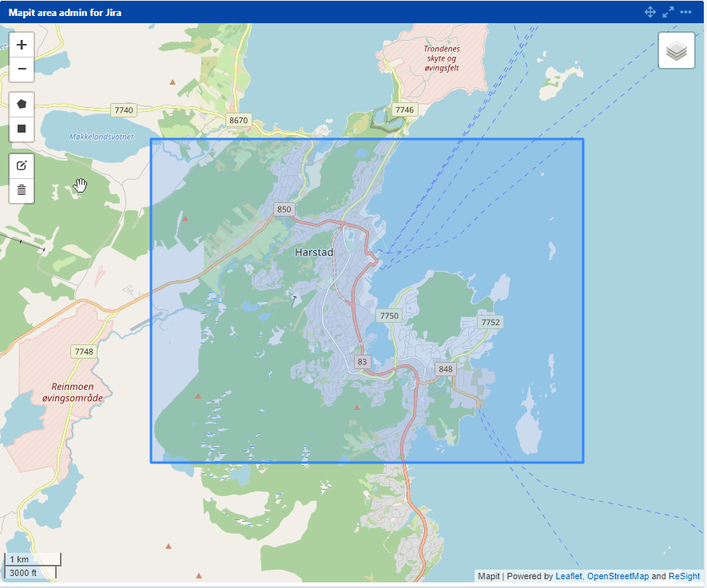Select the polygon drawing tool

21,103
